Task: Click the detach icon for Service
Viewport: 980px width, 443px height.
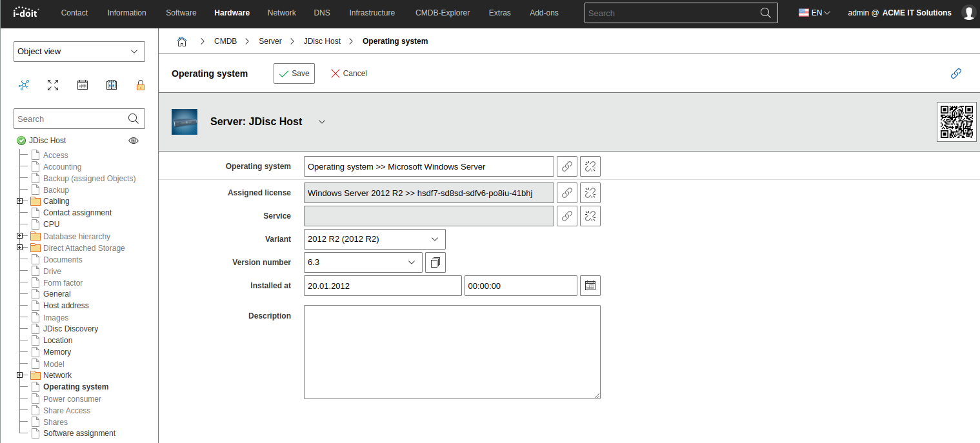Action: tap(590, 216)
